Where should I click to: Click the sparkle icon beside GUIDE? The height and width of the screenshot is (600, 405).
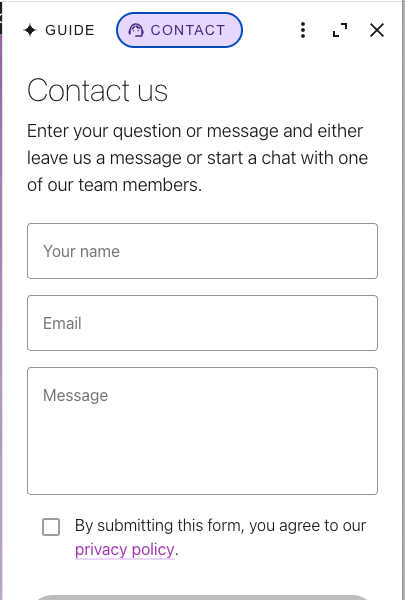[30, 30]
